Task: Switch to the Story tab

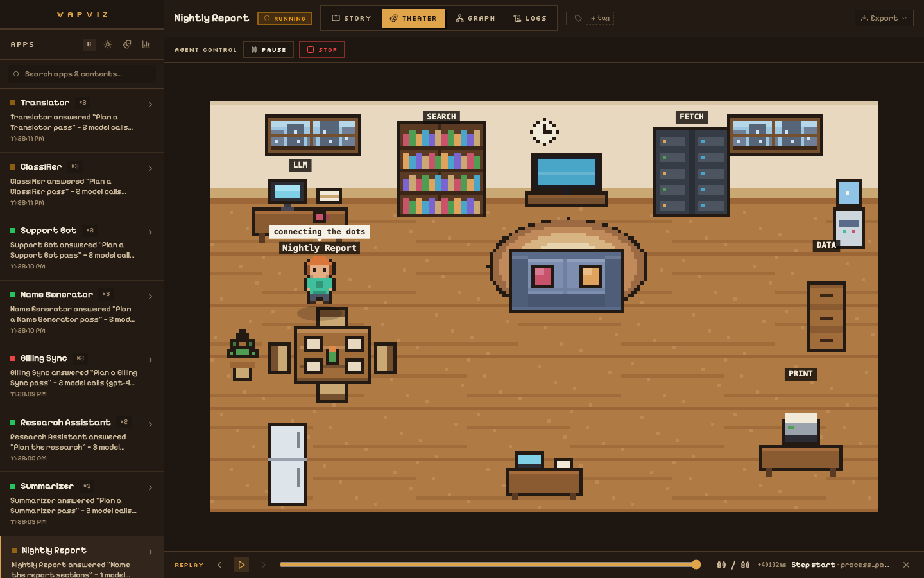Action: [352, 18]
